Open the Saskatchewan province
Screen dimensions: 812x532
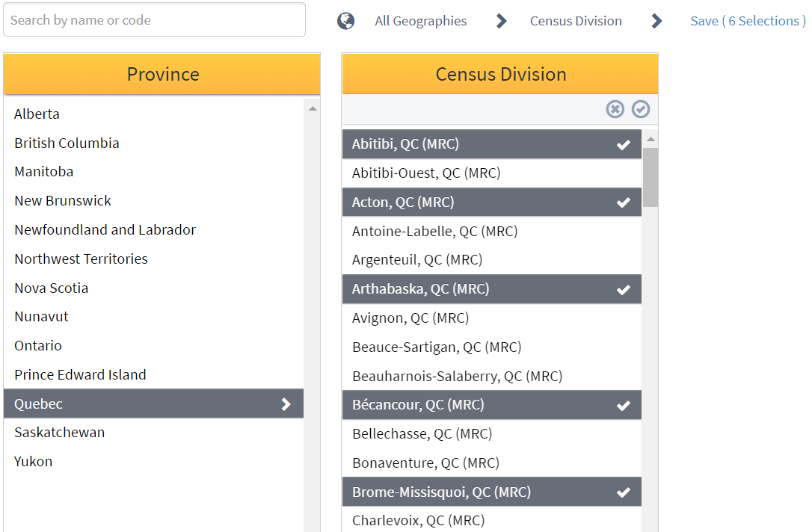click(x=153, y=433)
